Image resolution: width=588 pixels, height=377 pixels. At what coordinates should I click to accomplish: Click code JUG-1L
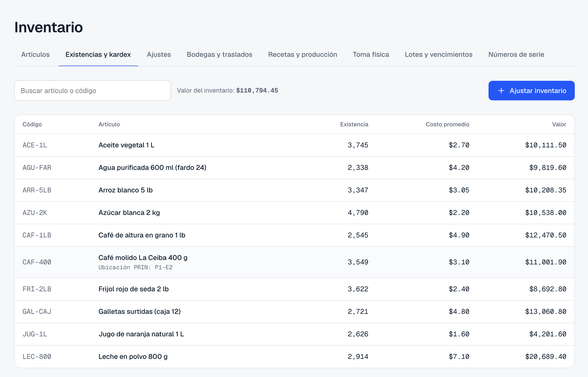(x=35, y=334)
